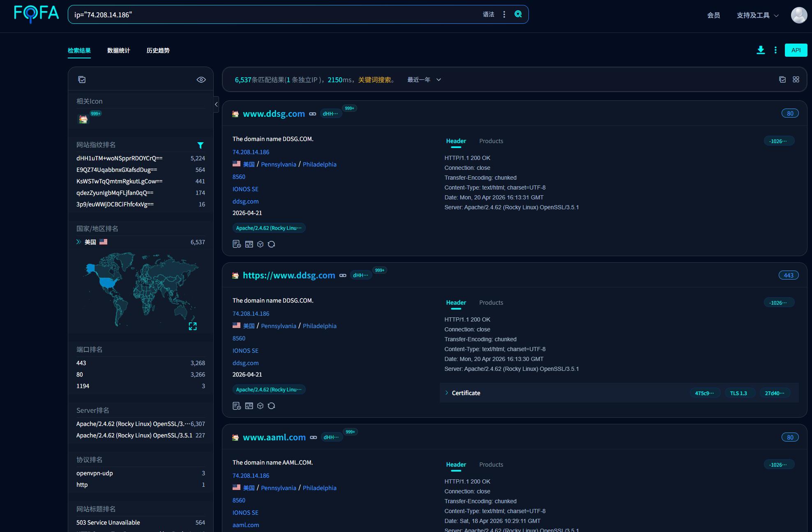Open the 最近一年 time range dropdown
The width and height of the screenshot is (812, 532).
pos(424,80)
